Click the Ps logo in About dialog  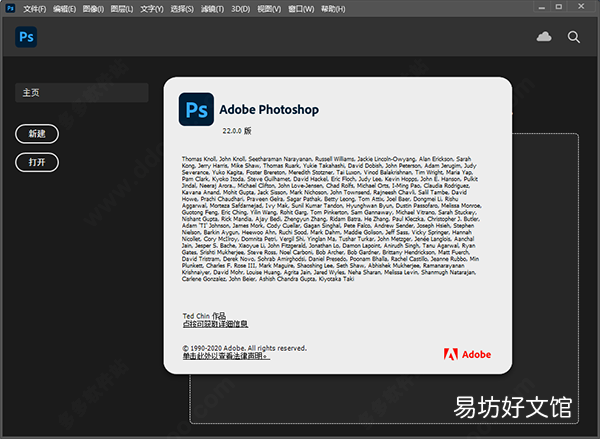coord(196,109)
